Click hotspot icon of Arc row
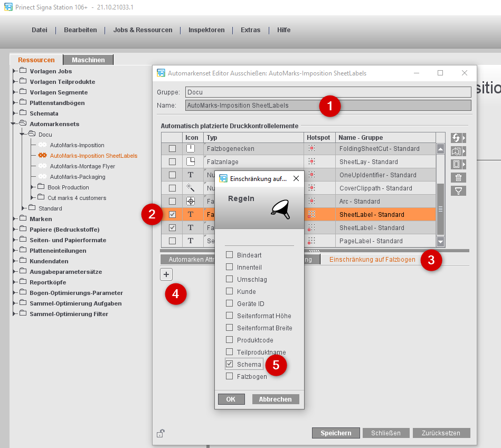Viewport: 501px width, 448px height. [311, 201]
